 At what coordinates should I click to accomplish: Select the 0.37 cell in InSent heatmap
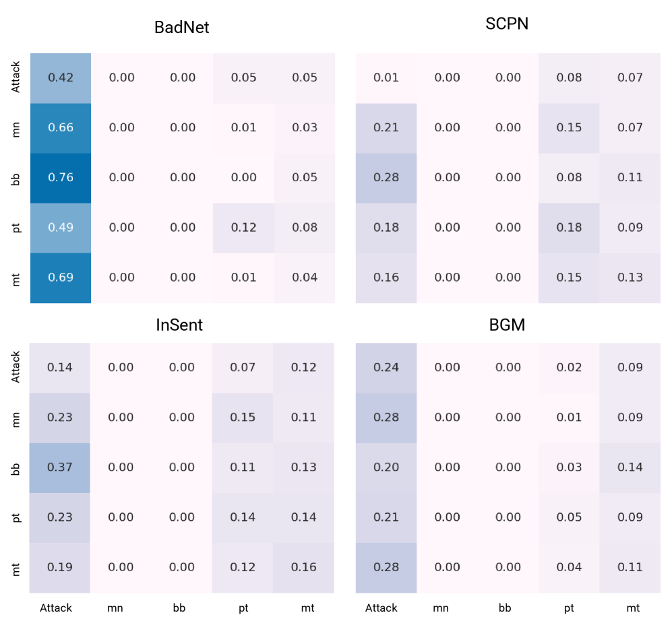[x=61, y=467]
